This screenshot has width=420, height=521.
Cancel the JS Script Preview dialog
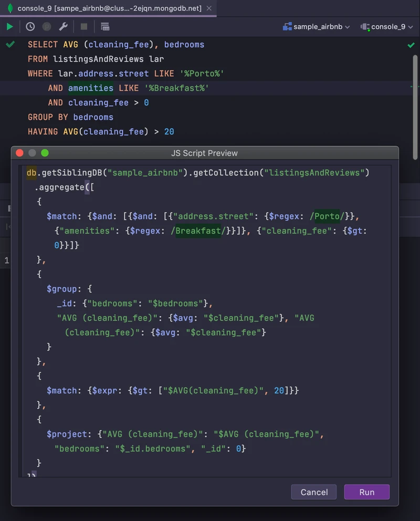(x=313, y=492)
